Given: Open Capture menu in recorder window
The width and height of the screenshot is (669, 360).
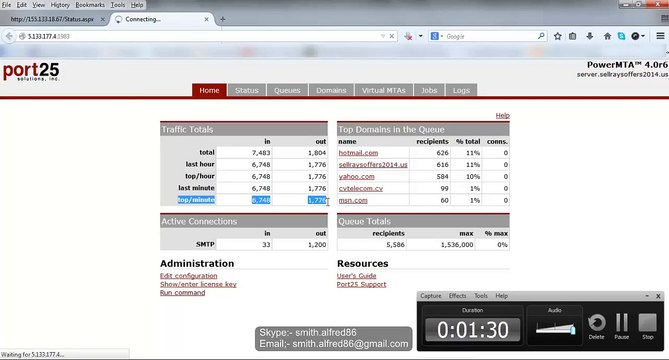Looking at the screenshot, I should [430, 296].
